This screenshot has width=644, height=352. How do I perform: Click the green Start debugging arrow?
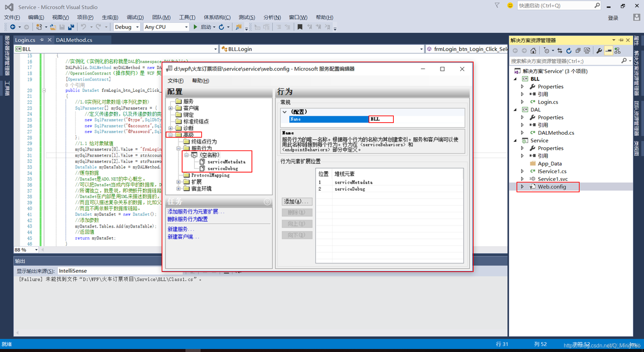tap(195, 27)
